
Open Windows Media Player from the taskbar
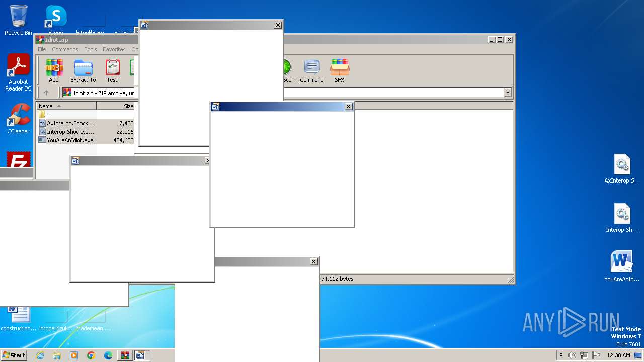74,355
